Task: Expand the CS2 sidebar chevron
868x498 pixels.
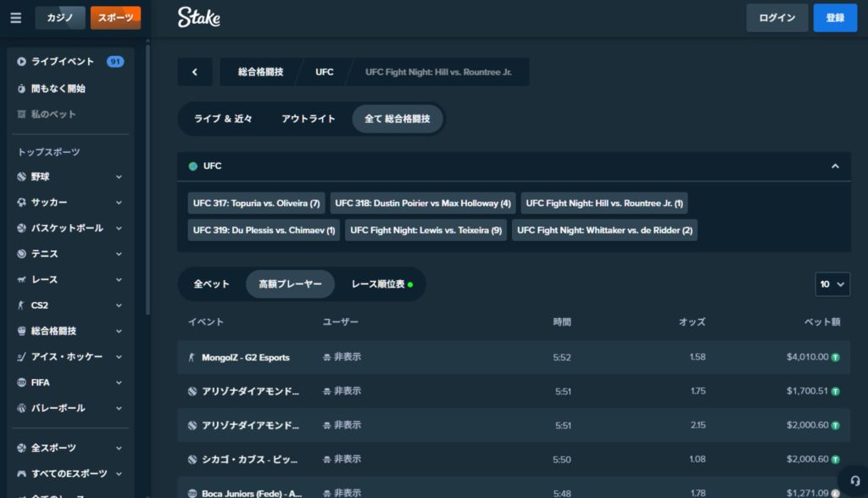Action: 119,305
